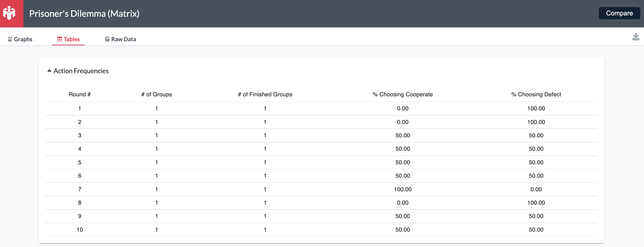
Task: Click round number 2 cell
Action: coord(79,122)
